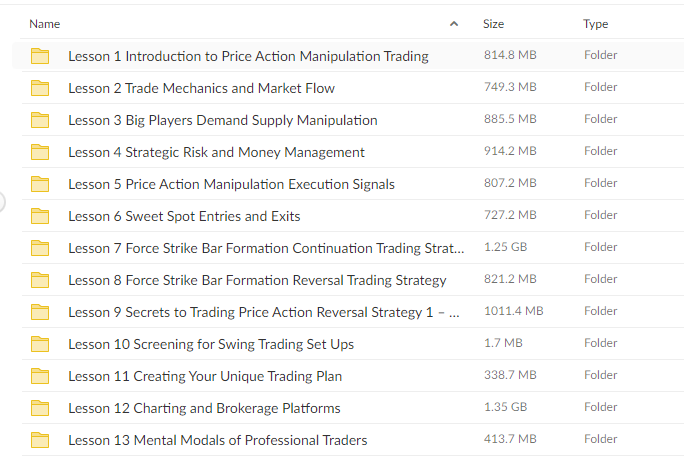Image resolution: width=684 pixels, height=460 pixels.
Task: Select the 1.25 GB size cell of Lesson 7
Action: [506, 247]
